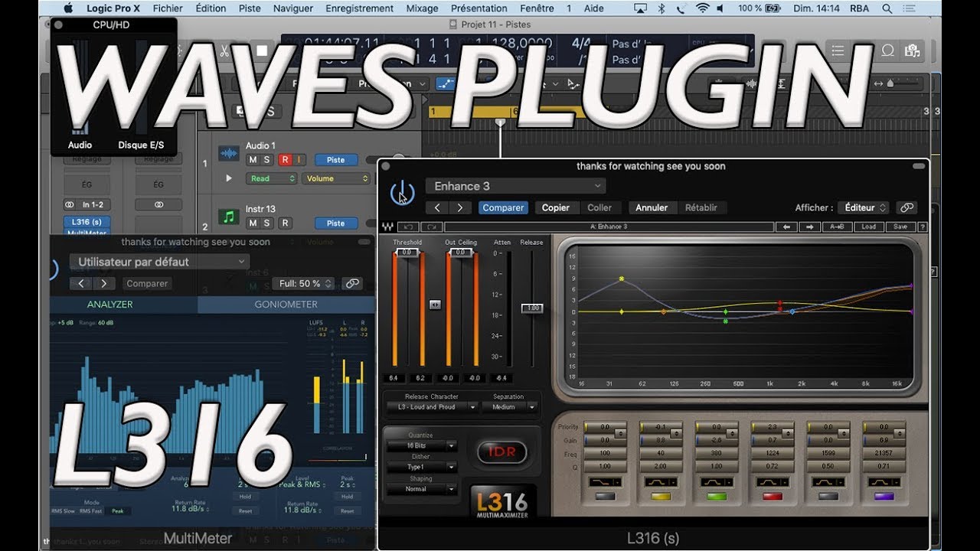Go to next preset in L316 window

click(x=460, y=207)
